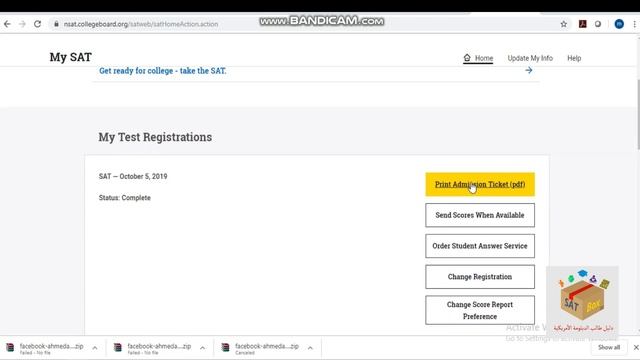Click Change Score Report Preference button
Image resolution: width=640 pixels, height=360 pixels.
point(480,310)
